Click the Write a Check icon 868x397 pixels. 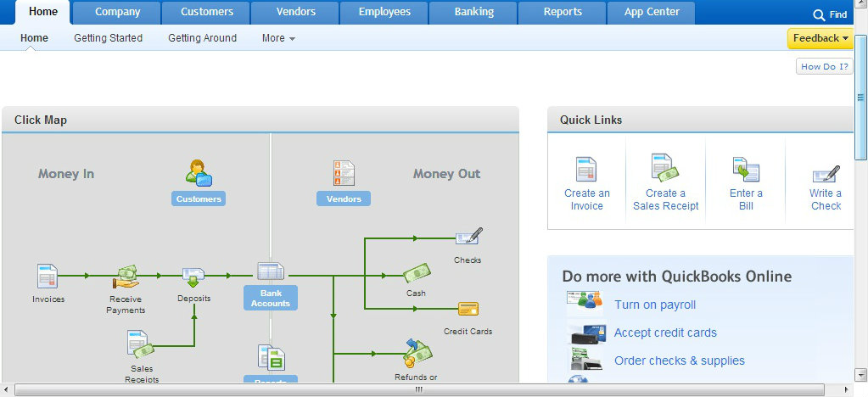coord(826,173)
